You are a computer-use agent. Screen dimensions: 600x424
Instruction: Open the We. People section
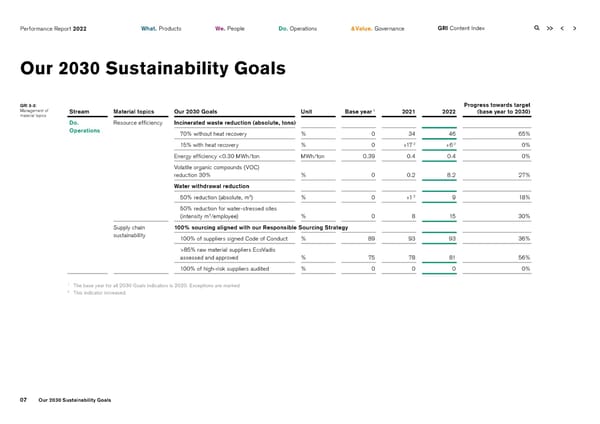click(x=230, y=29)
